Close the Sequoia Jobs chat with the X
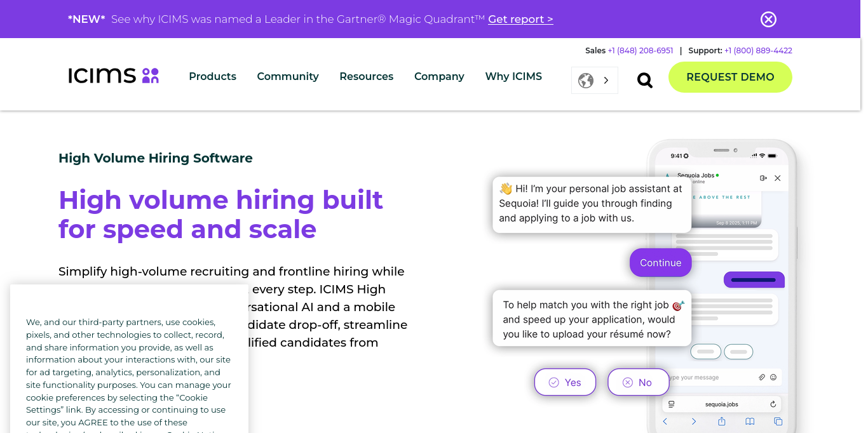 click(778, 178)
